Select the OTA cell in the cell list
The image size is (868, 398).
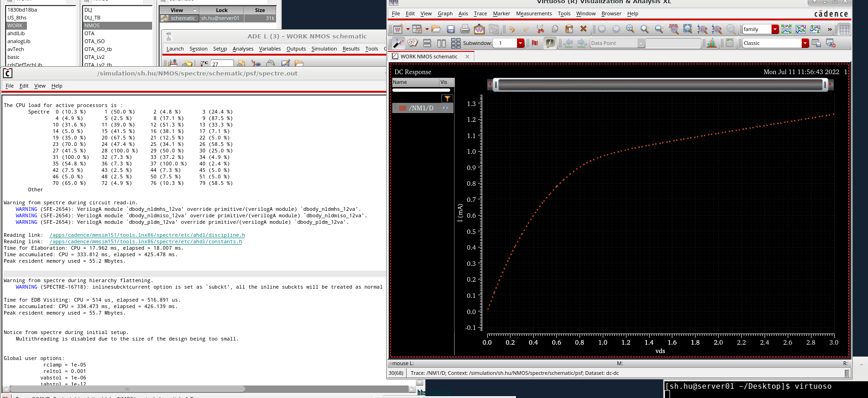89,33
